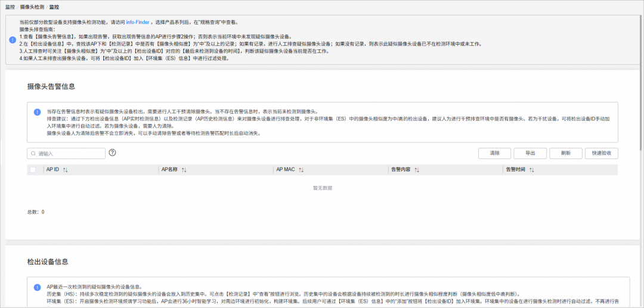Image resolution: width=644 pixels, height=308 pixels.
Task: Toggle the select-all checkbox in table header
Action: 33,169
